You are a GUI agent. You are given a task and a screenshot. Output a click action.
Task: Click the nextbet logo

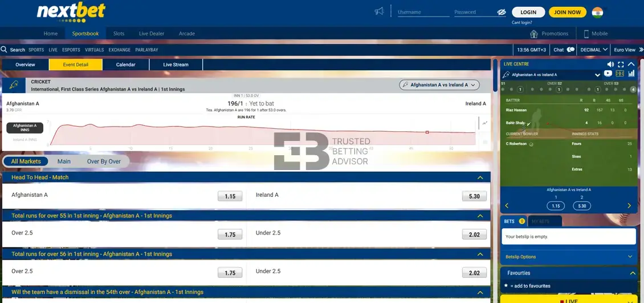(x=71, y=11)
